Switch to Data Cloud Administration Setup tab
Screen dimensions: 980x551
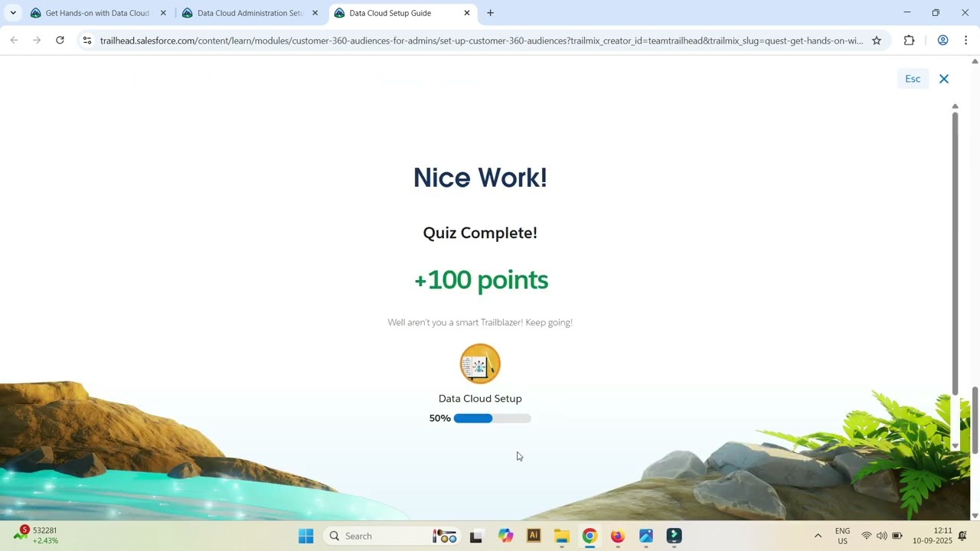250,13
